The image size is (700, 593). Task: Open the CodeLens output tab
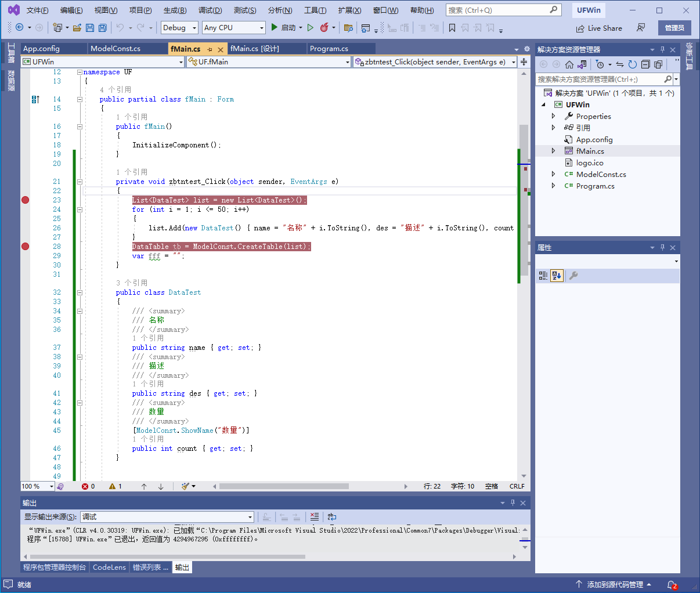pyautogui.click(x=109, y=567)
